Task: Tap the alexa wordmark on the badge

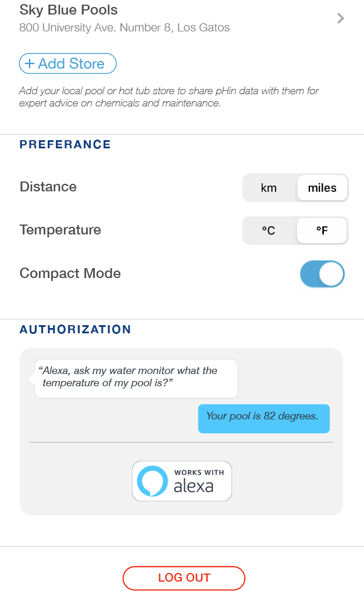Action: point(194,486)
